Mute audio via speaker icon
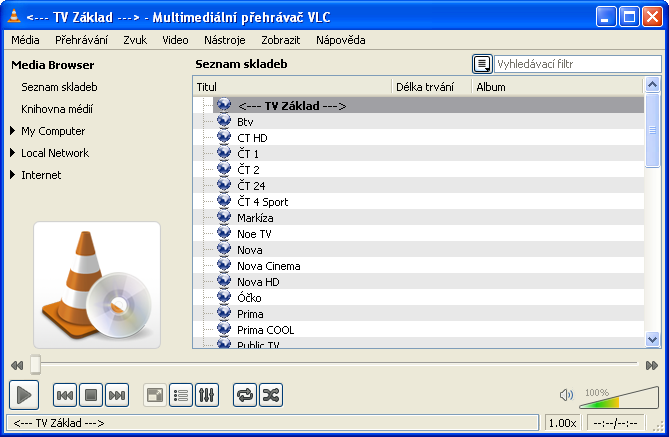Image resolution: width=669 pixels, height=437 pixels. pos(566,395)
